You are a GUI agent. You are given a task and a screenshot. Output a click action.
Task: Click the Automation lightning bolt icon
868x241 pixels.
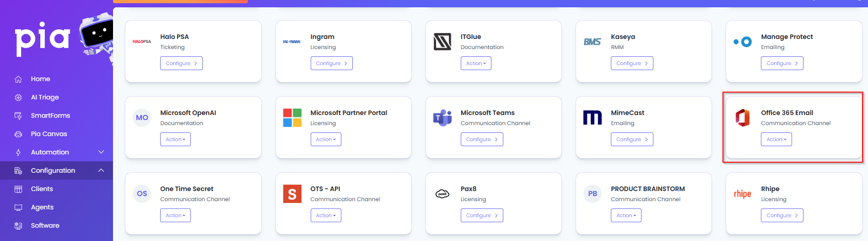tap(18, 153)
